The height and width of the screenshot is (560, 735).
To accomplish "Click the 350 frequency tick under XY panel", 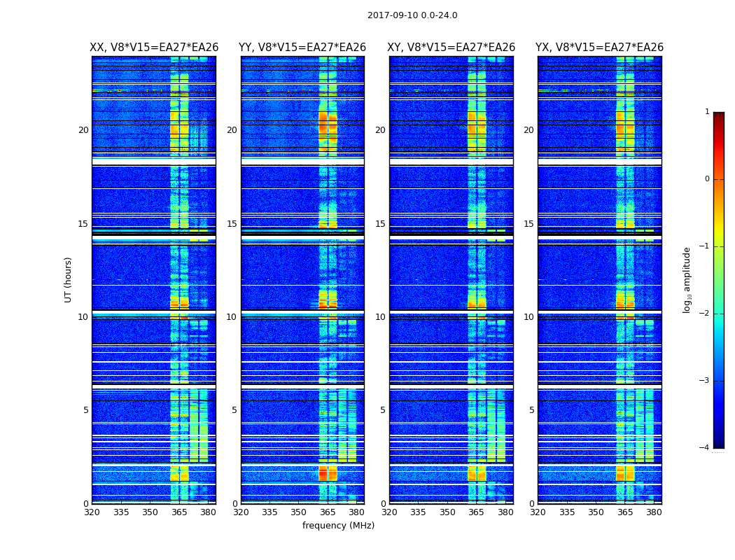I will click(447, 512).
